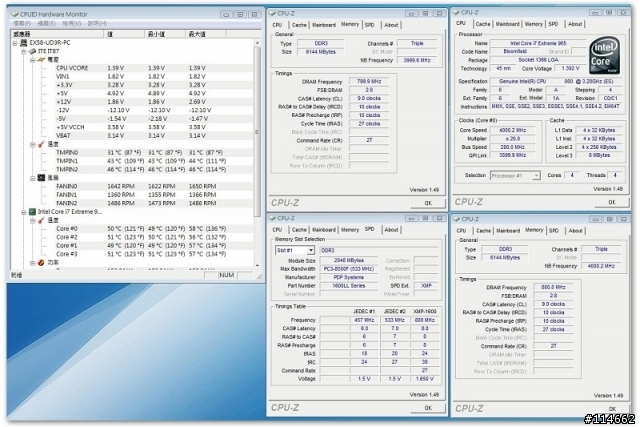Click the scroll-down arrow in Hardware Monitor

(x=257, y=265)
